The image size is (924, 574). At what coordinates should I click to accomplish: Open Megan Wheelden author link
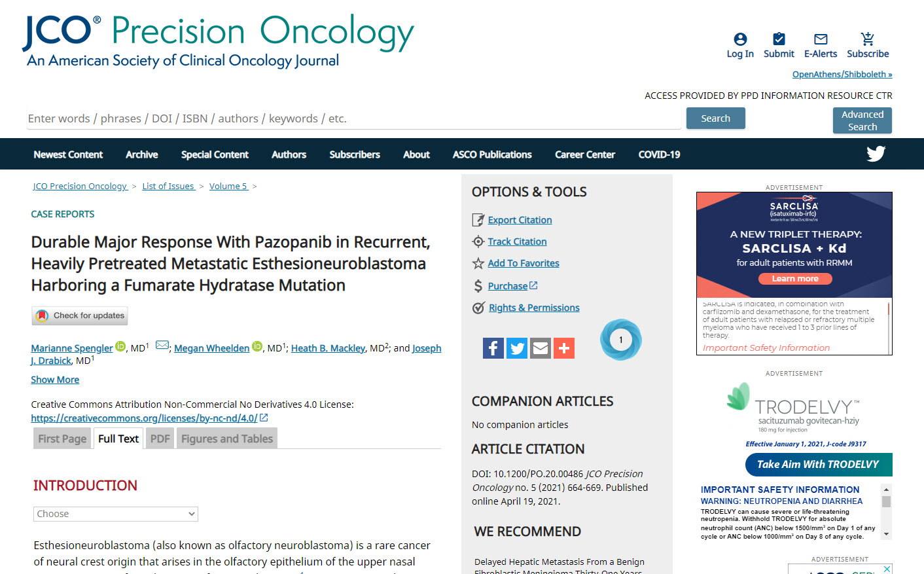pos(211,348)
